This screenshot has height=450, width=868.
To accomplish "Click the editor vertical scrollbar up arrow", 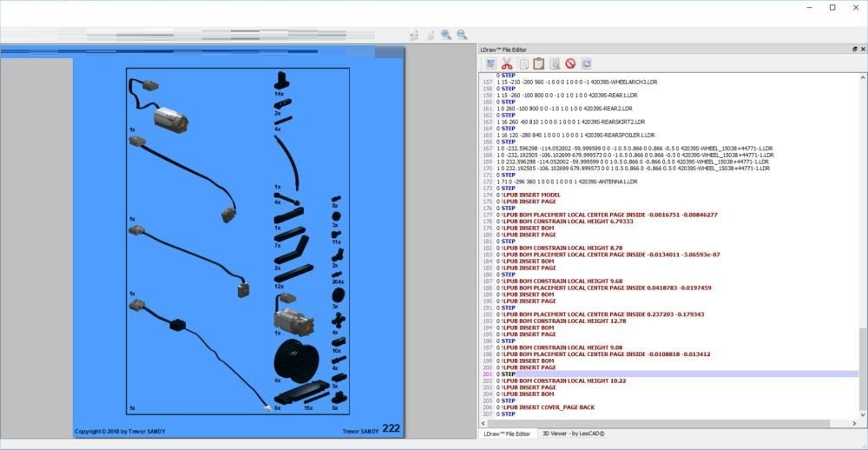I will click(863, 76).
